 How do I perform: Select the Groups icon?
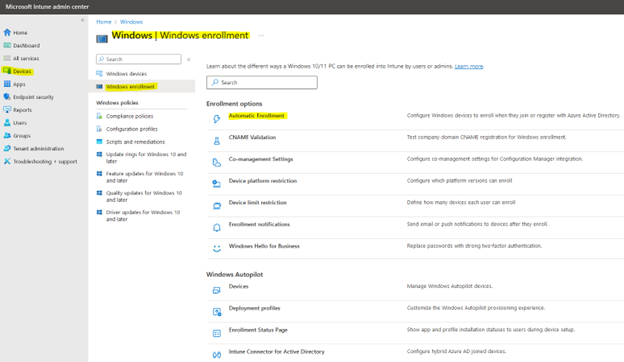click(x=7, y=135)
